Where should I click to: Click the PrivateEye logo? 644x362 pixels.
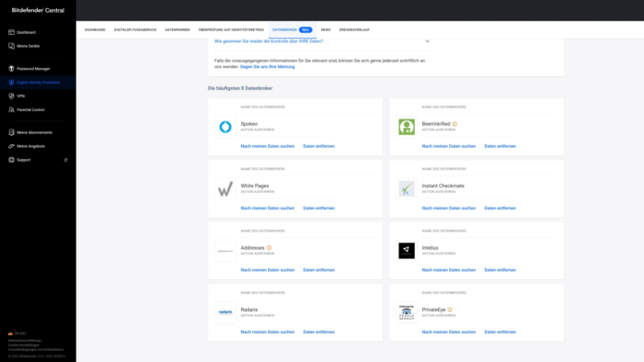pos(407,312)
